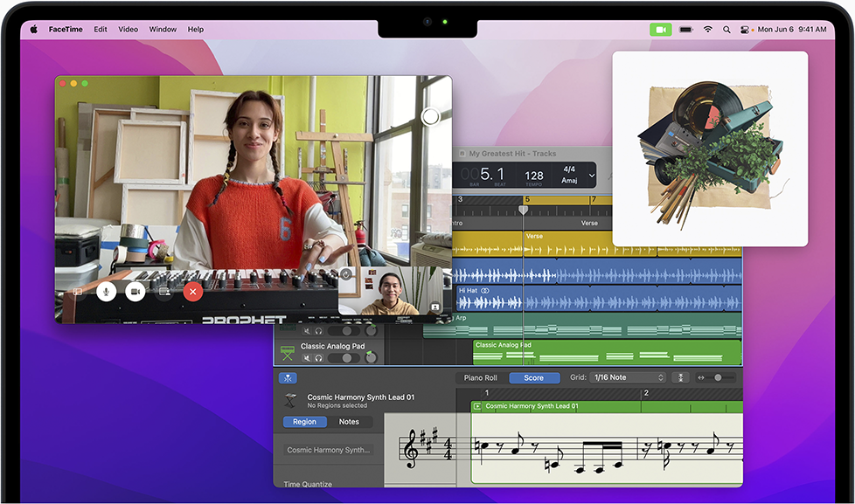Click the album artwork thumbnail window
This screenshot has height=504, width=855.
pos(710,148)
